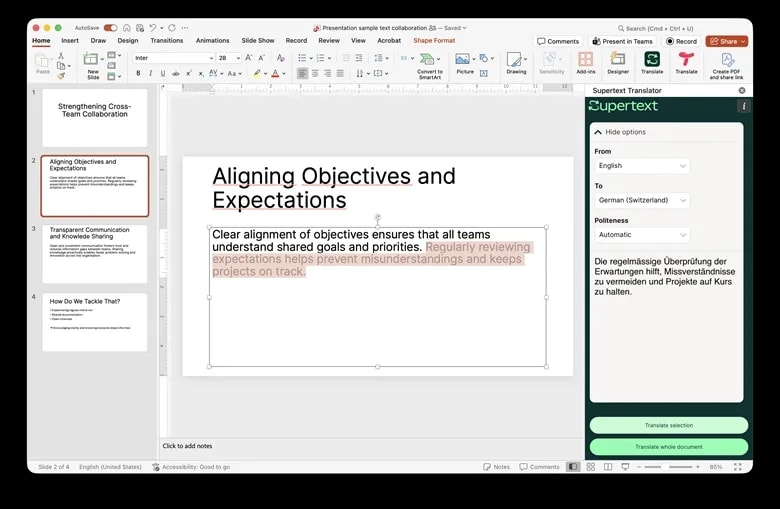Decrease the font size
This screenshot has width=780, height=509.
coord(262,58)
